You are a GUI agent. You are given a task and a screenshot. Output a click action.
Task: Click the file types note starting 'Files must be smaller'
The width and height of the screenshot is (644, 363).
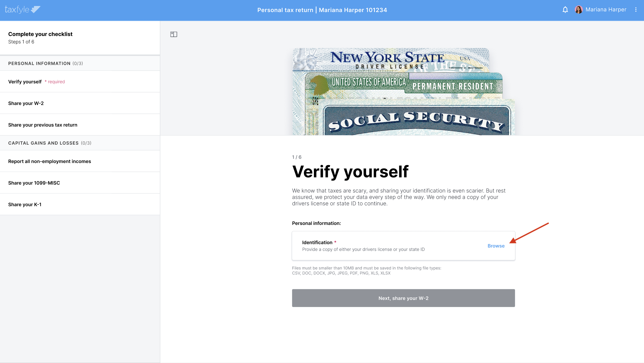pyautogui.click(x=367, y=270)
